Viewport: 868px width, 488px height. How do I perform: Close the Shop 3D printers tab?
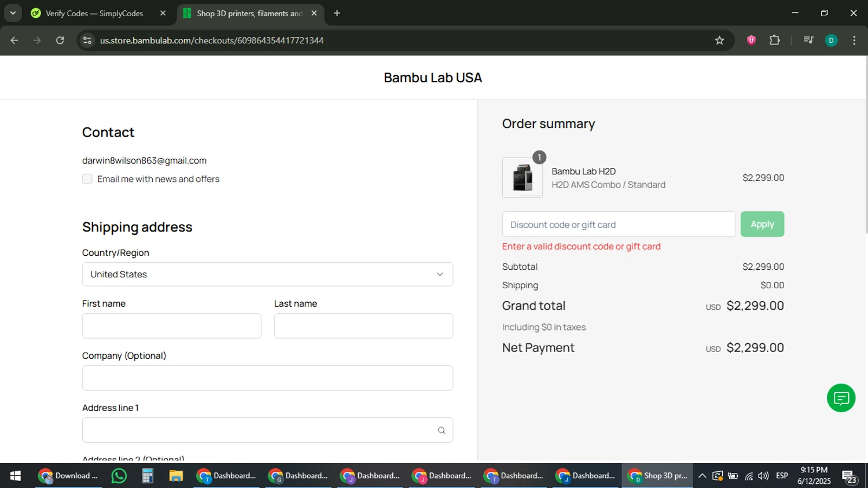(x=314, y=13)
